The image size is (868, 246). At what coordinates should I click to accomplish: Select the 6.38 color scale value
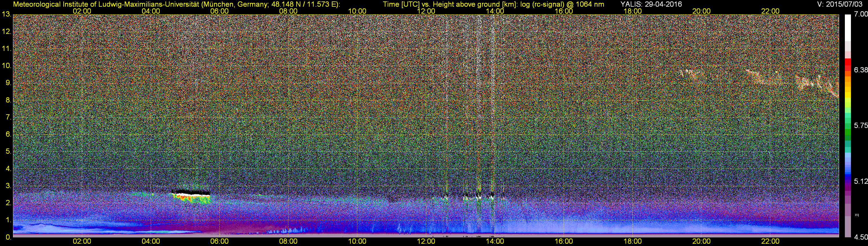tap(861, 70)
